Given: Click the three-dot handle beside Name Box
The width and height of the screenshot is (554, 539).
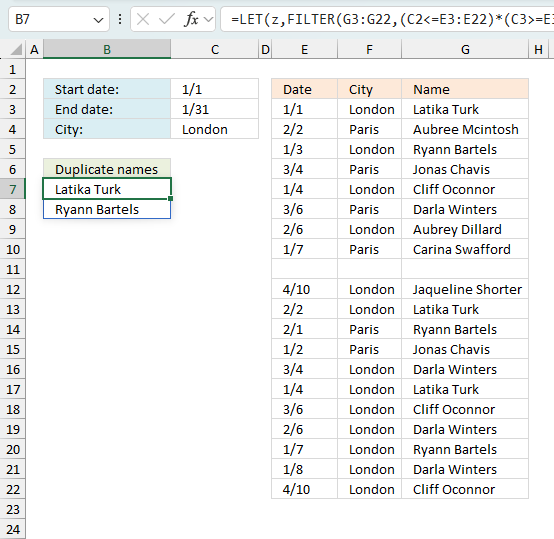Looking at the screenshot, I should [x=120, y=19].
